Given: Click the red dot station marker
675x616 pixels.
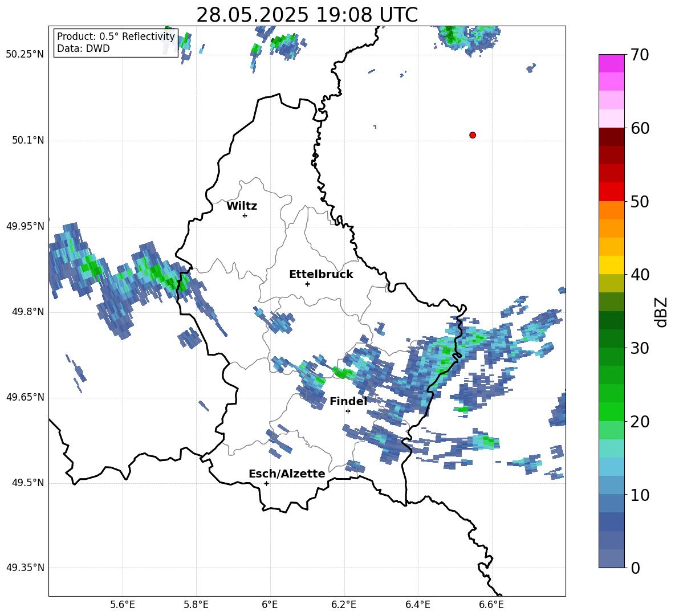Looking at the screenshot, I should click(x=473, y=135).
